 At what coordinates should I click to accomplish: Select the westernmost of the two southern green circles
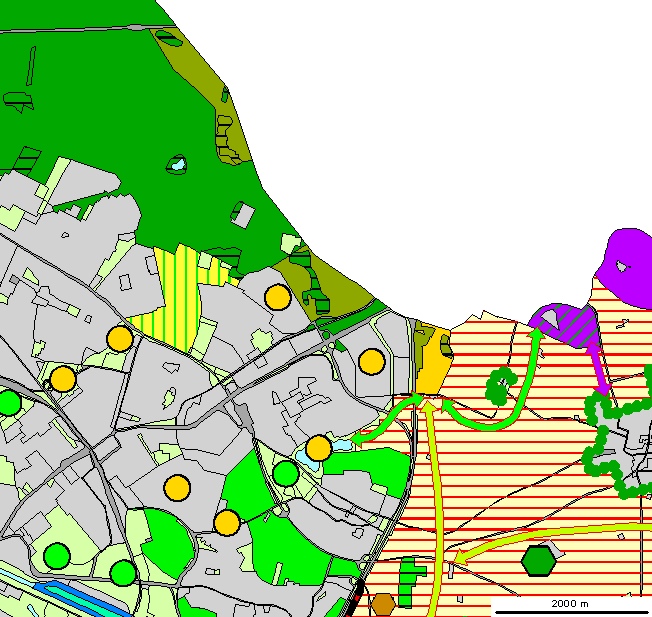click(57, 556)
